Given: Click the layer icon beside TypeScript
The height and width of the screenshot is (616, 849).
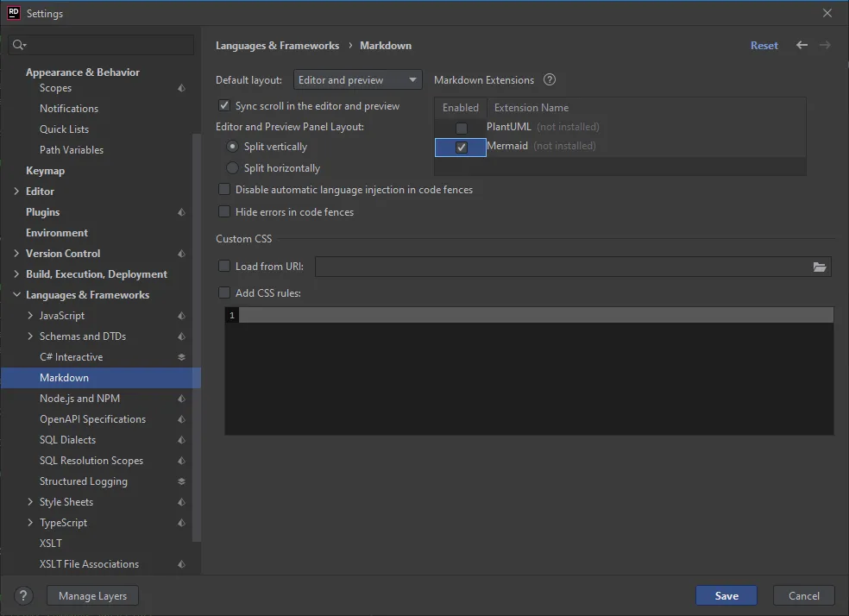Looking at the screenshot, I should (181, 523).
